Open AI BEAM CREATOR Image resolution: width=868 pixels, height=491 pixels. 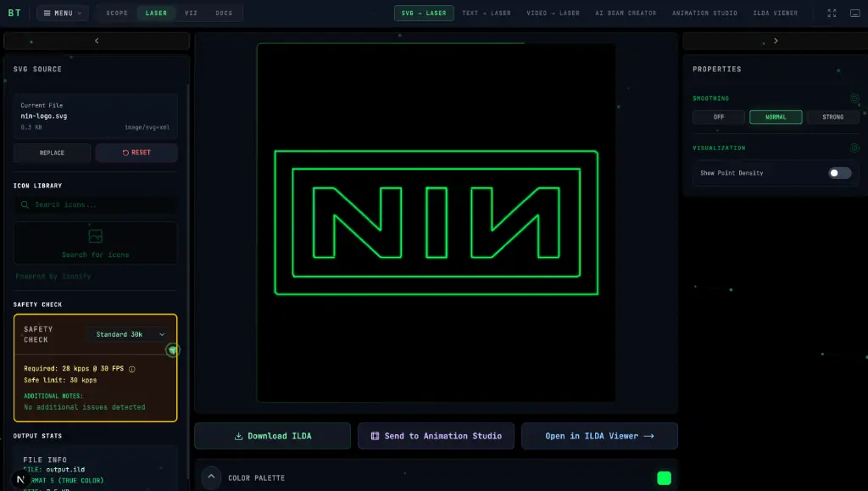click(626, 13)
